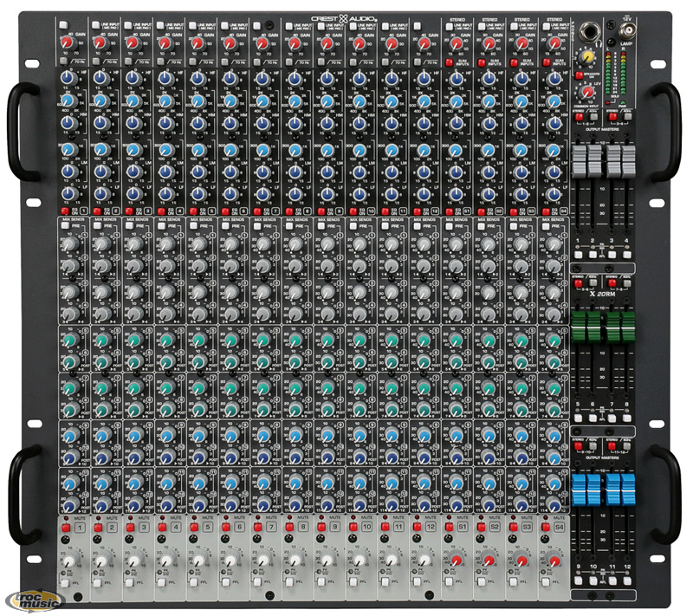Click the red GAIN knob on channel 2
Image resolution: width=693 pixels, height=616 pixels.
[101, 42]
